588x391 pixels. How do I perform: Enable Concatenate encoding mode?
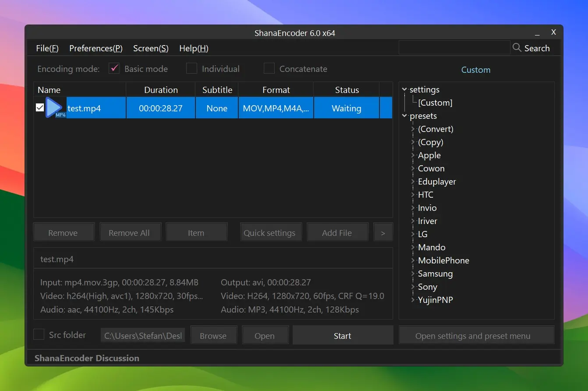[269, 69]
